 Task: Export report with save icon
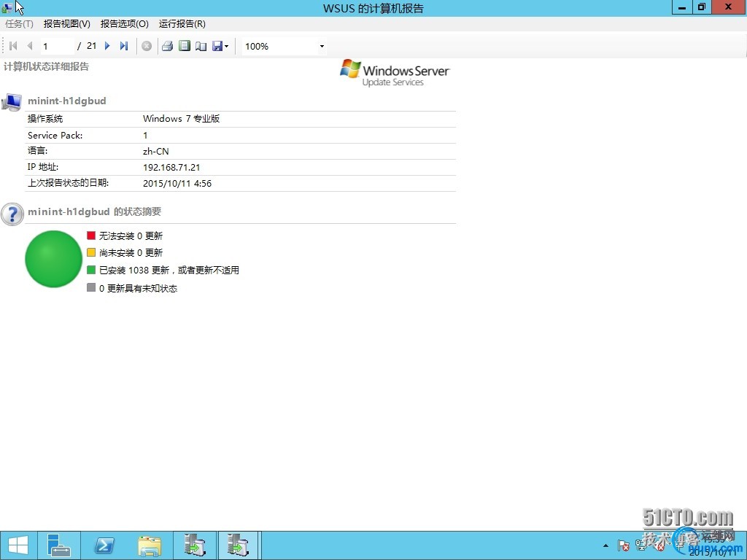pyautogui.click(x=217, y=46)
